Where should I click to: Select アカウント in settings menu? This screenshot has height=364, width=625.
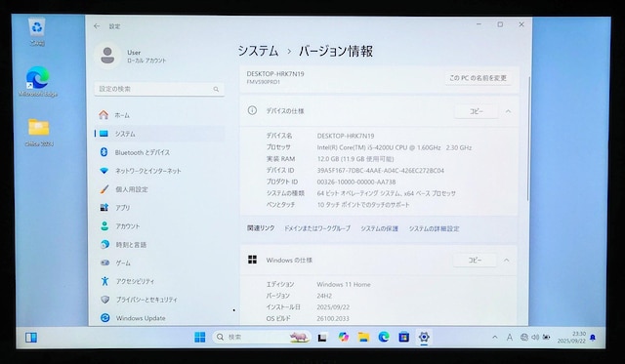[160, 226]
